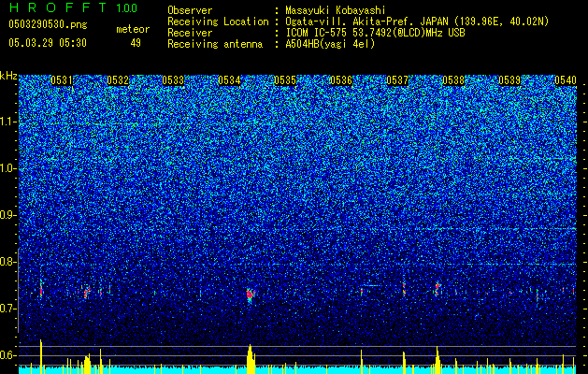Image resolution: width=588 pixels, height=374 pixels.
Task: Click the date stamp 05.03.29 05:30
Action: 48,43
